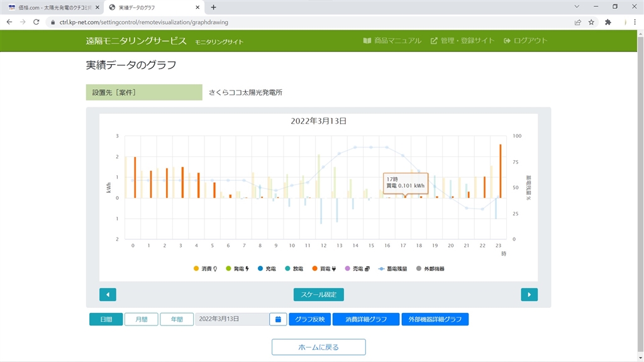This screenshot has height=362, width=644.
Task: Click ホームに戻る button
Action: [319, 347]
